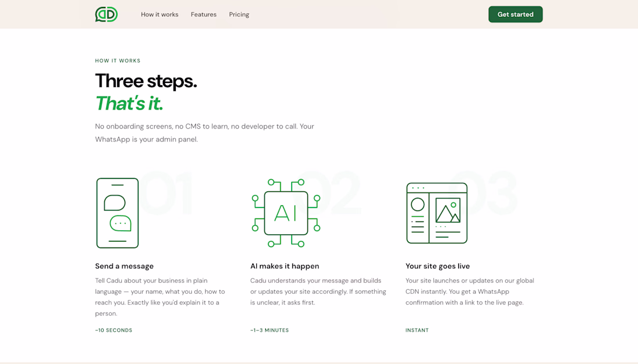Select the 'Your site goes live' heading
638x364 pixels.
click(x=437, y=266)
